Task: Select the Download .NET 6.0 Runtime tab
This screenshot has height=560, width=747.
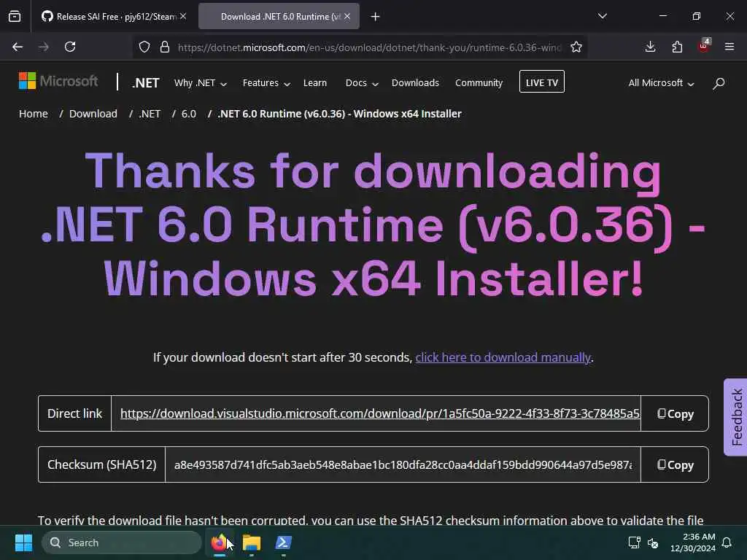Action: click(279, 17)
